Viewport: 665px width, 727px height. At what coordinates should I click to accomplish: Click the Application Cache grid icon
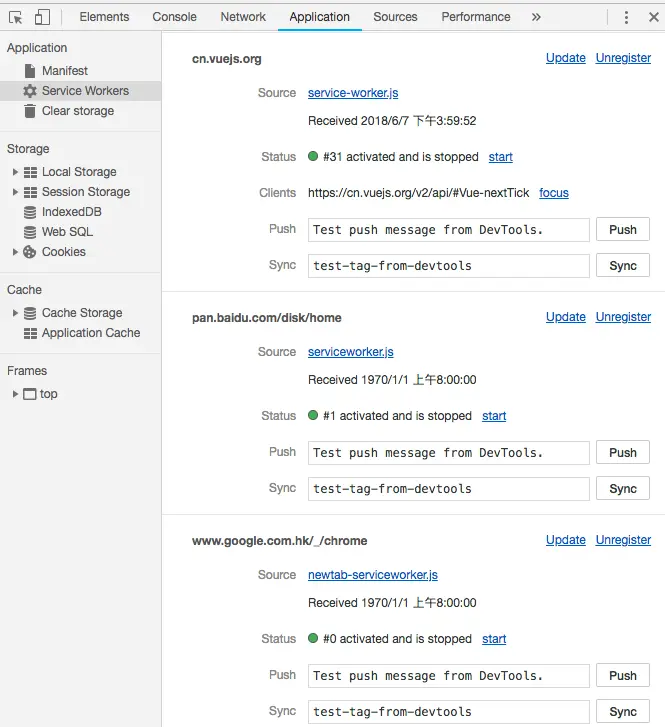(x=30, y=333)
